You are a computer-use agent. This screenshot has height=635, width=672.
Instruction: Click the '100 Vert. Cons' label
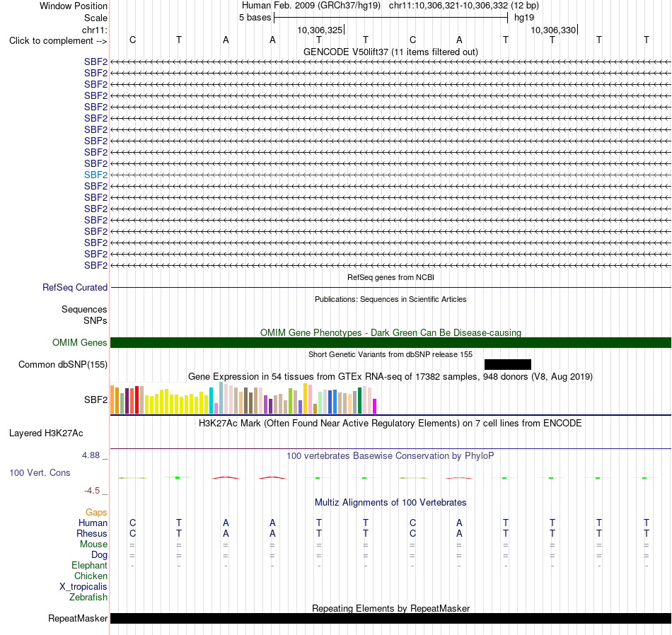[40, 472]
